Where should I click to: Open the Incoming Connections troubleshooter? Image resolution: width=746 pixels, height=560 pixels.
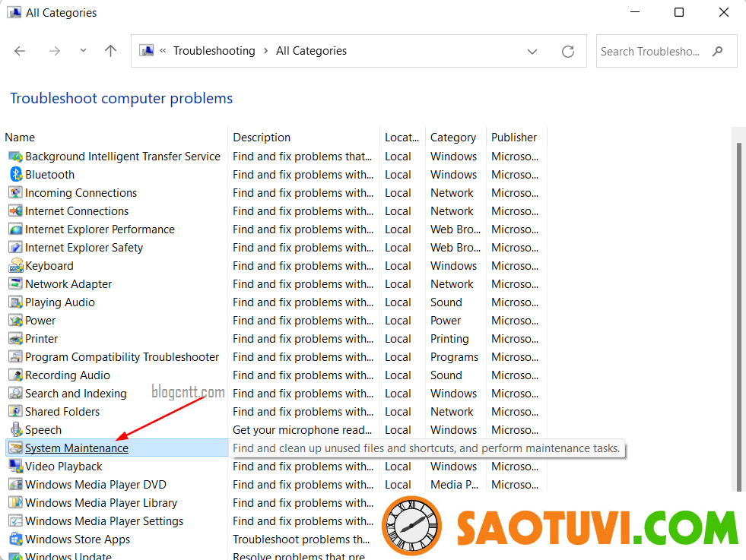click(x=81, y=192)
